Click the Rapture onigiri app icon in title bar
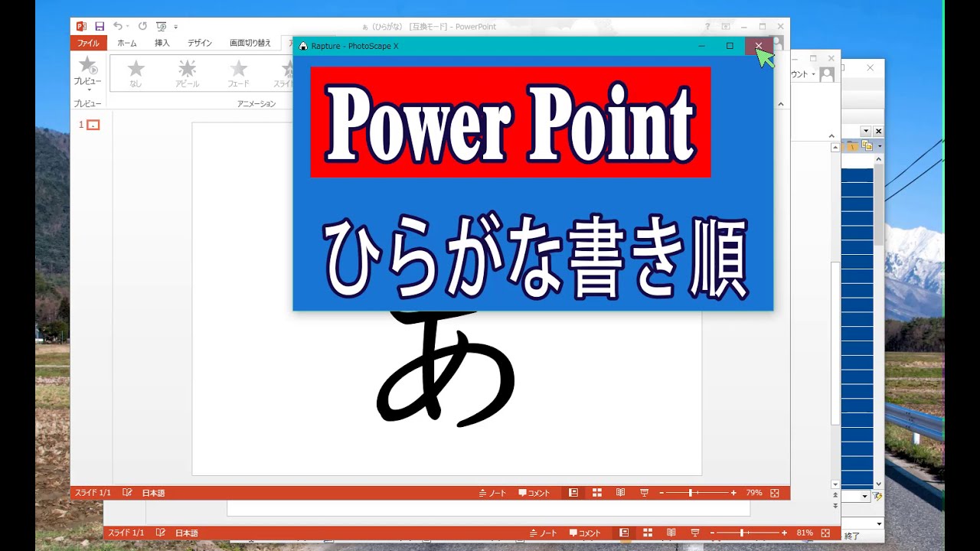Image resolution: width=980 pixels, height=551 pixels. tap(303, 46)
